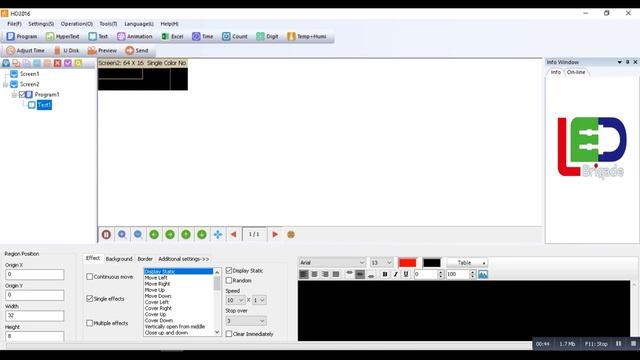Move area down with green arrow
Viewport: 640px width, 360px height.
[x=202, y=234]
